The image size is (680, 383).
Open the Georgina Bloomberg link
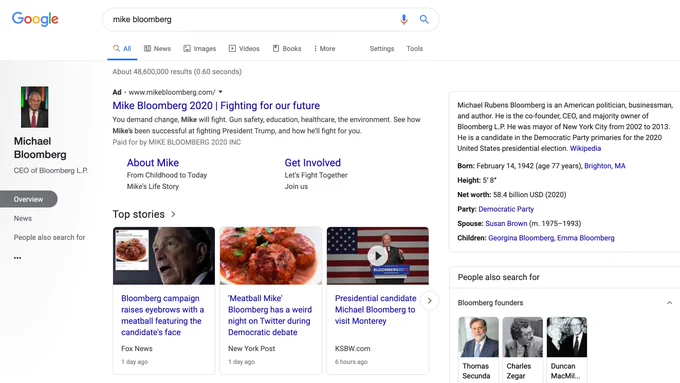(x=521, y=238)
